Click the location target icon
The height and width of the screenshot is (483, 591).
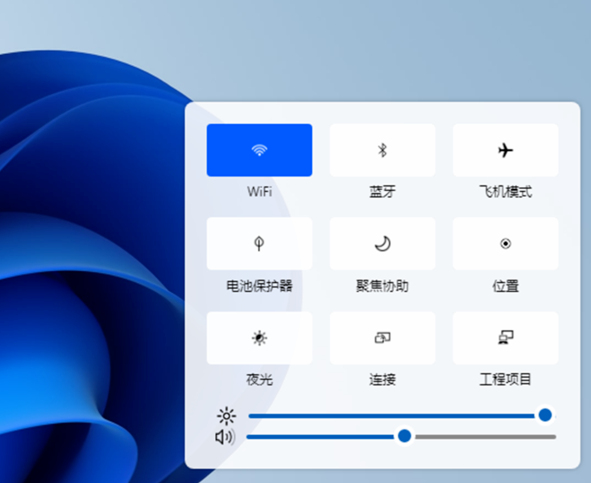pos(505,244)
